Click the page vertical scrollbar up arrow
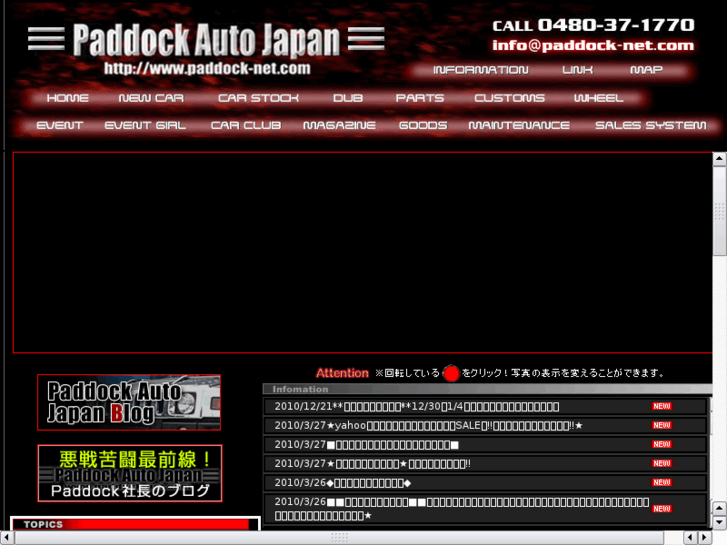727x545 pixels. [x=719, y=159]
